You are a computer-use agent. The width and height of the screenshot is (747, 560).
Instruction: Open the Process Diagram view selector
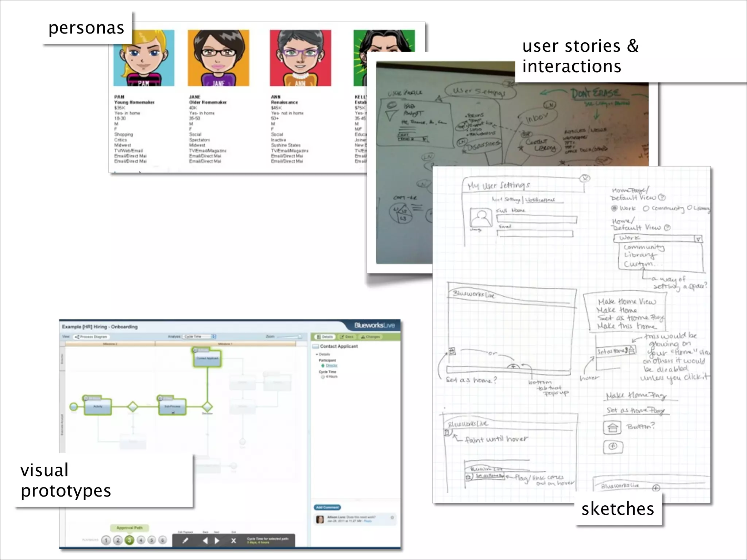[x=91, y=337]
